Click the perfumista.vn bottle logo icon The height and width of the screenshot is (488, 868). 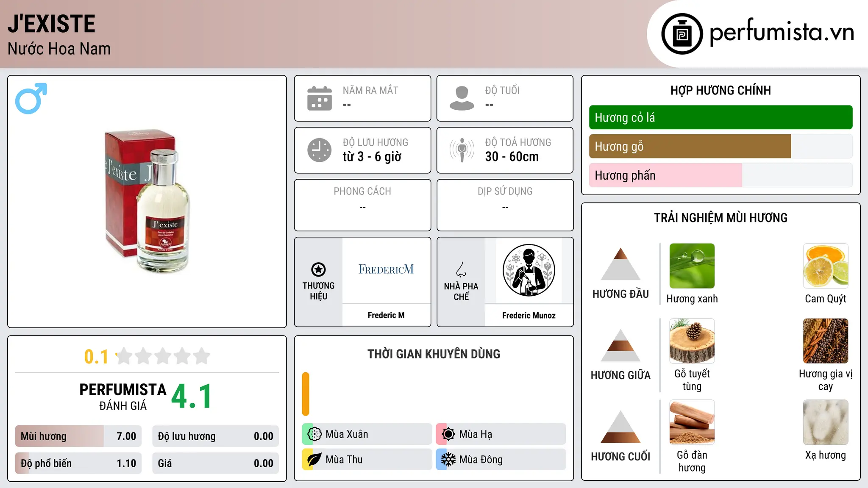pos(682,34)
